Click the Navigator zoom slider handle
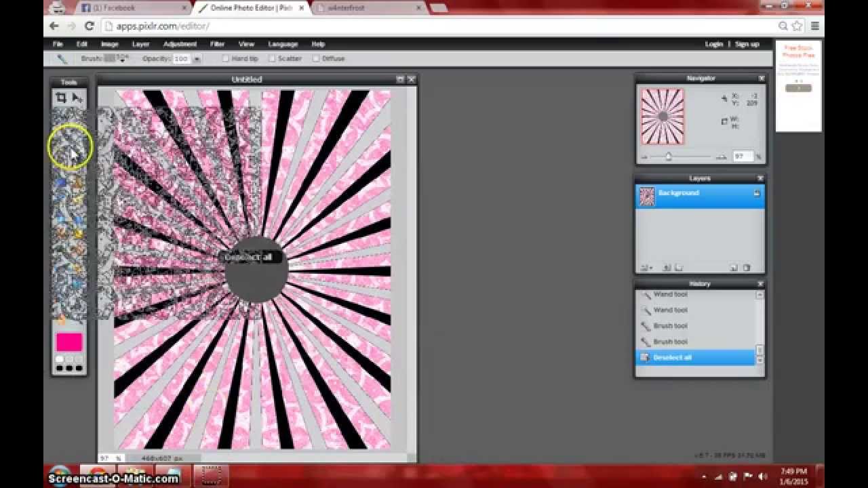 click(x=668, y=157)
